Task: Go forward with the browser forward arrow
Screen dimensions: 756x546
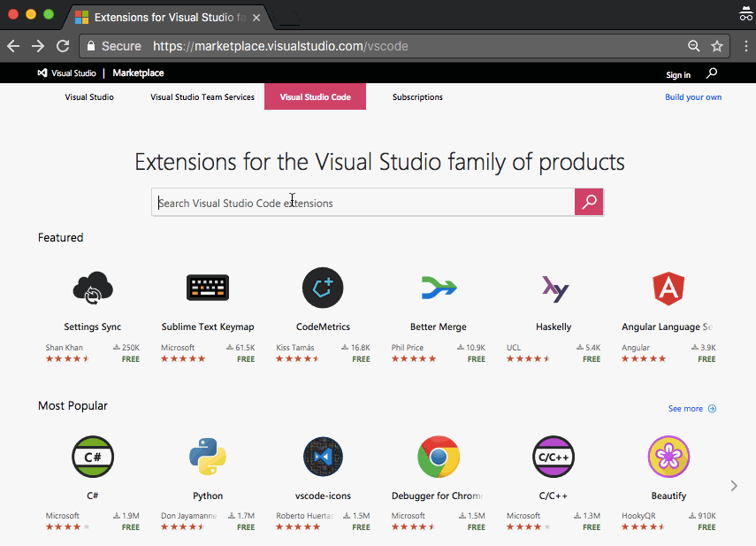Action: click(x=38, y=46)
